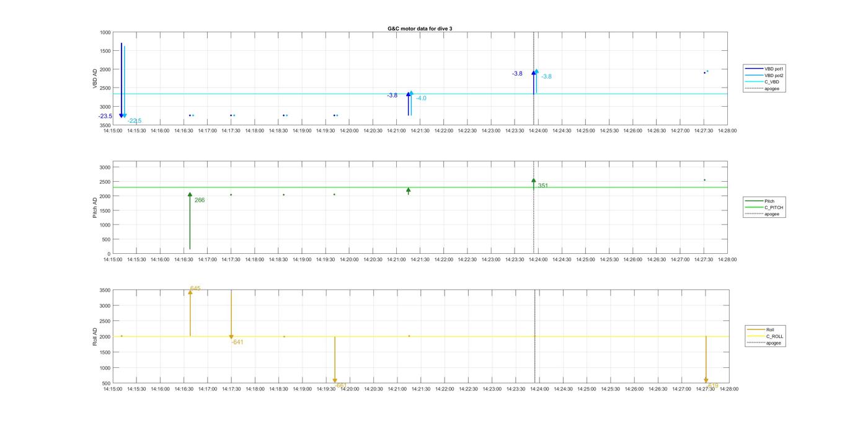The width and height of the screenshot is (868, 430).
Task: Select the C_VBD legend entry
Action: pos(762,82)
